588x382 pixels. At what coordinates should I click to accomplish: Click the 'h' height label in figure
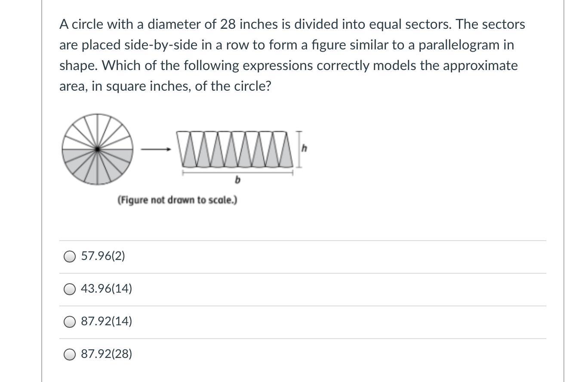pyautogui.click(x=304, y=149)
